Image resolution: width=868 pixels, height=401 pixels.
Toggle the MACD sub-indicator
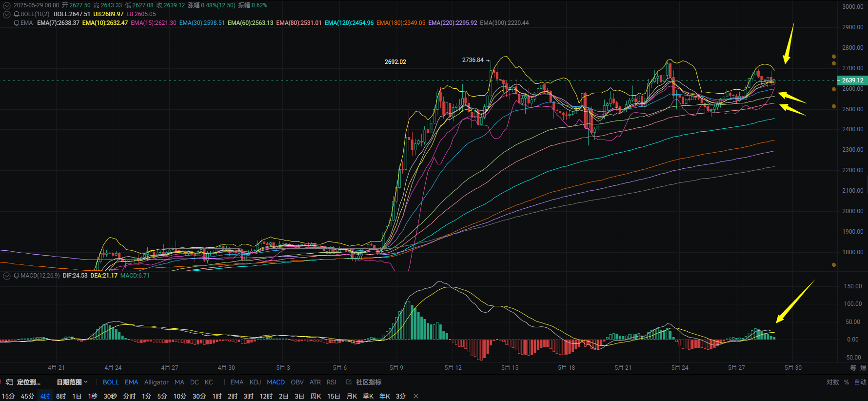[276, 382]
